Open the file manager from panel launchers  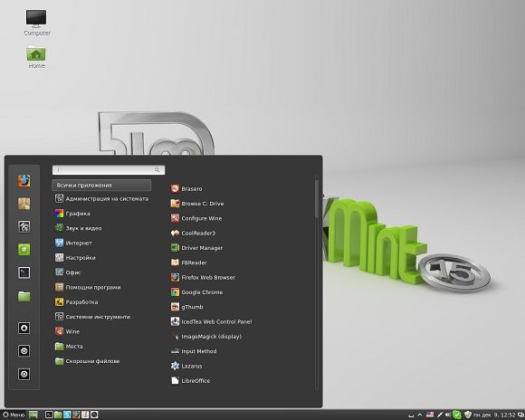tap(58, 415)
